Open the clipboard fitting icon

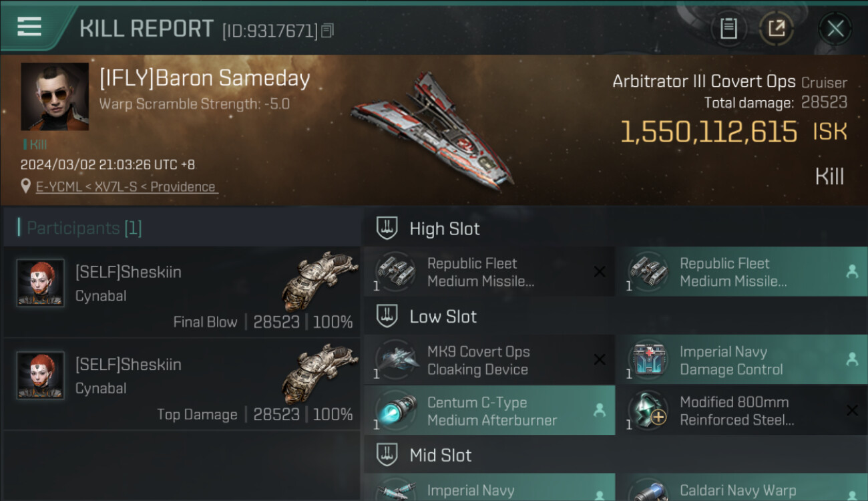coord(728,29)
